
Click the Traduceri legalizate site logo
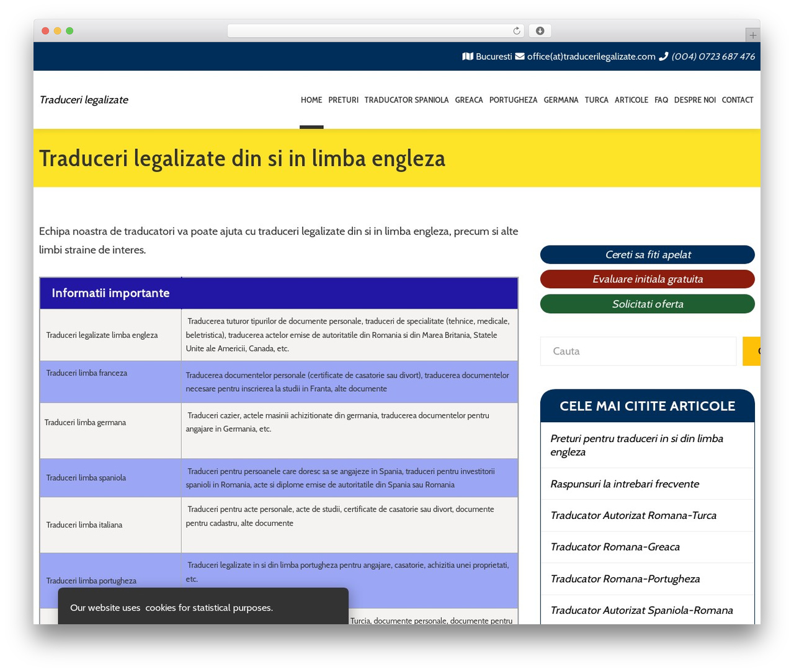pos(84,100)
